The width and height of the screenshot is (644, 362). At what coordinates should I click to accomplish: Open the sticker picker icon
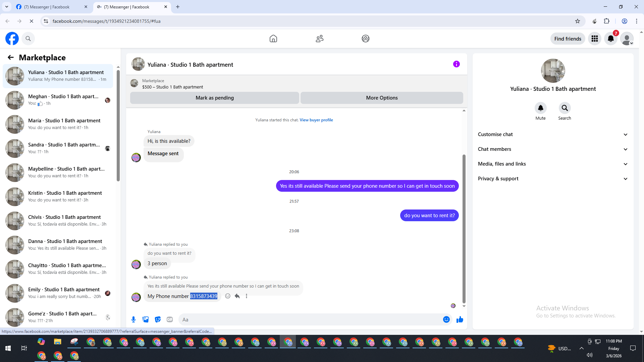coord(158,319)
